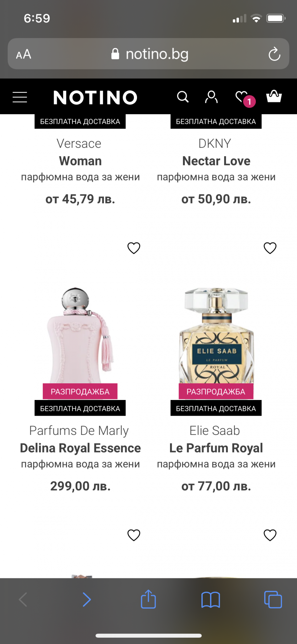Open Safari share sheet icon
Viewport: 297px width, 644px height.
(x=148, y=599)
